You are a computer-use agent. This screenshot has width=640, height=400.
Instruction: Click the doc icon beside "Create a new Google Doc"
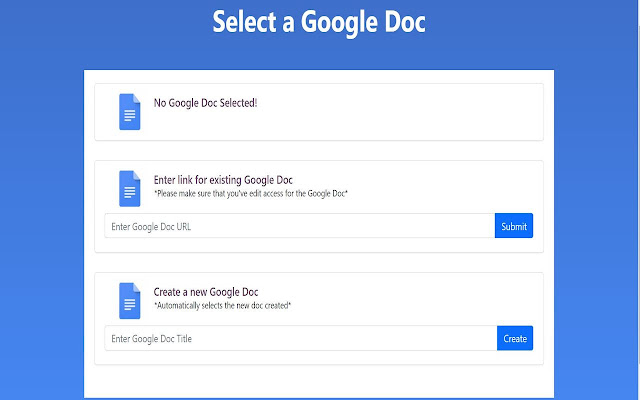click(130, 301)
